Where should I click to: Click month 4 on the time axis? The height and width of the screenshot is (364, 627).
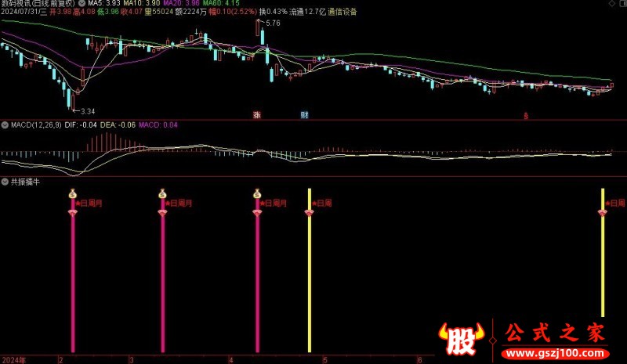[x=231, y=360]
